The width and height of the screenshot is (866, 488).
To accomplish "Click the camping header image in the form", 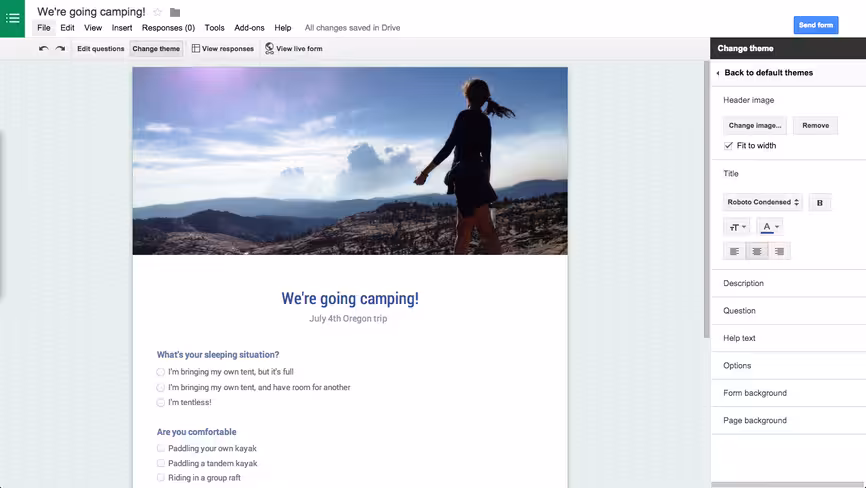I will [x=350, y=161].
